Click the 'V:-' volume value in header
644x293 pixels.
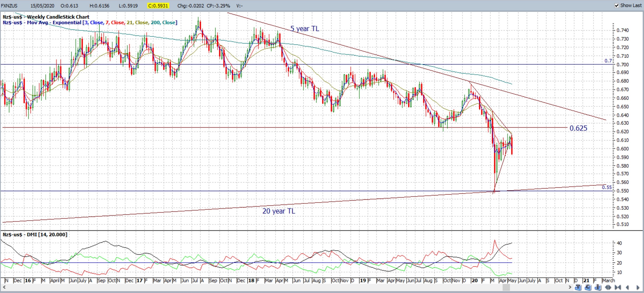pos(239,6)
